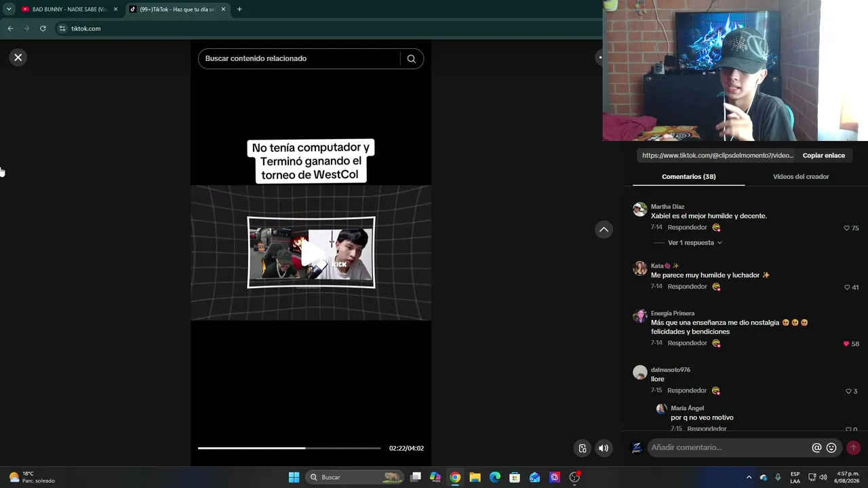
Task: Open the purple app icon on taskbar
Action: (x=555, y=477)
